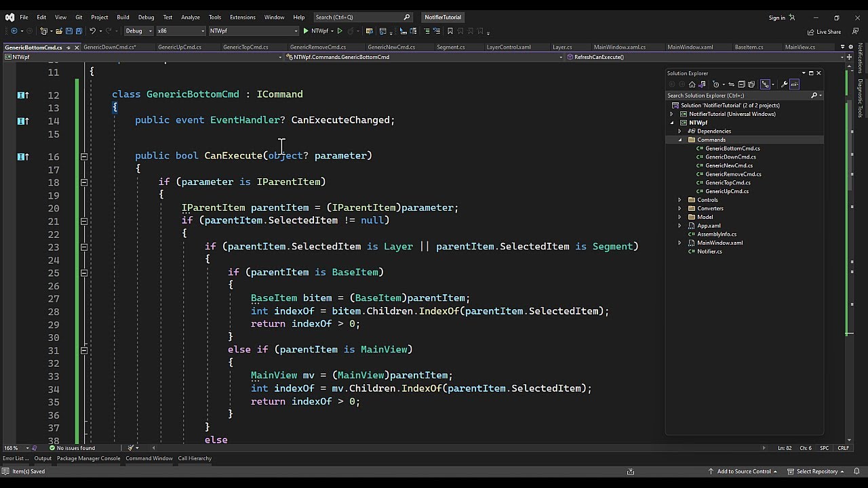Select AssemblyInfo.cs in Solution Explorer

[x=717, y=235]
